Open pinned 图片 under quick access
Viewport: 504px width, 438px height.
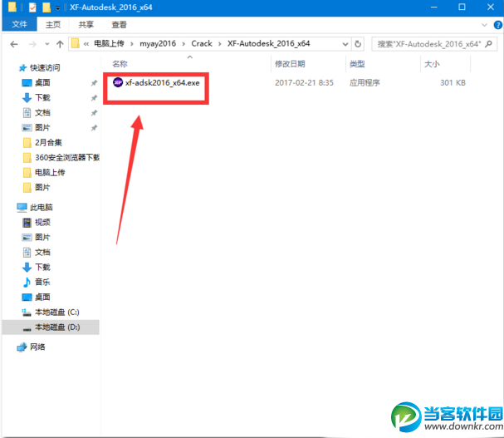tap(42, 127)
